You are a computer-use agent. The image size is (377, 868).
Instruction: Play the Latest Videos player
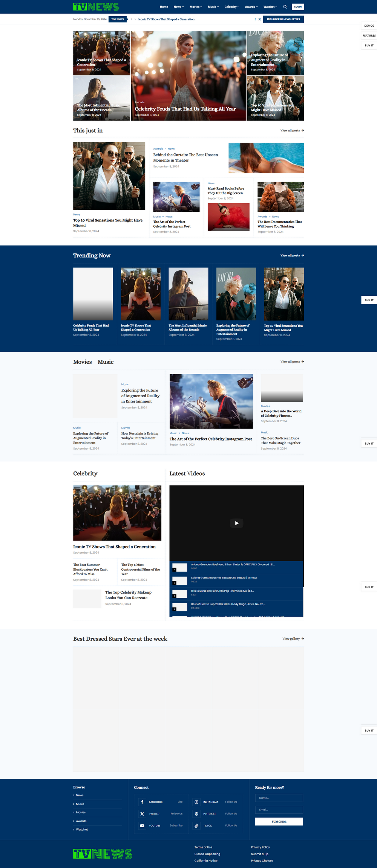(x=236, y=523)
